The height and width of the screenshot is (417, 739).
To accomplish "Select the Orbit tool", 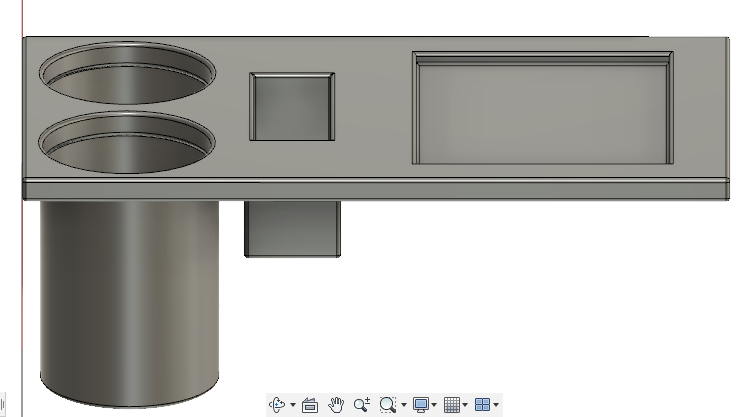I will (x=277, y=405).
